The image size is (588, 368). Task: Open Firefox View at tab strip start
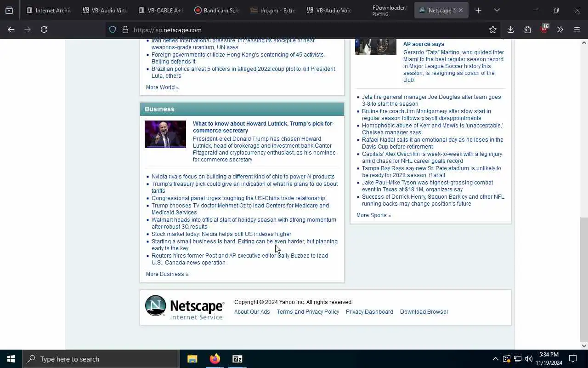pos(9,10)
